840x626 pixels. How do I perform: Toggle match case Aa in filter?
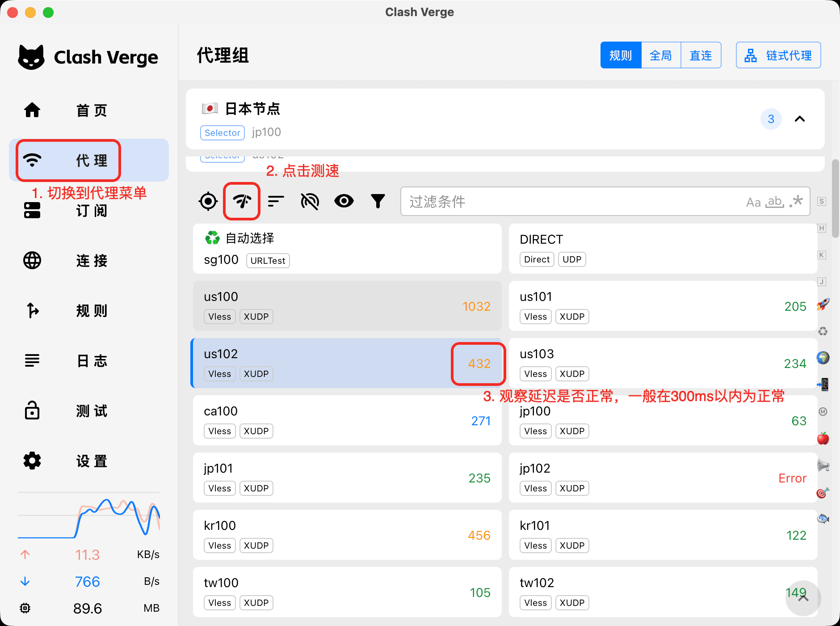coord(753,202)
